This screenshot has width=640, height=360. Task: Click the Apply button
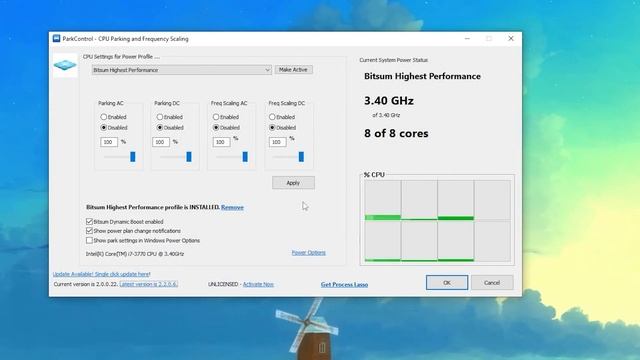coord(293,183)
